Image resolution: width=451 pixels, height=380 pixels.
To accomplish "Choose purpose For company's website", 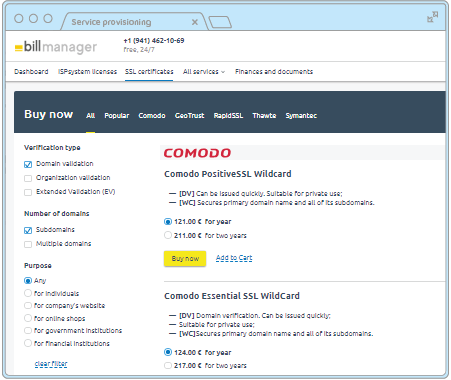I will click(x=28, y=306).
